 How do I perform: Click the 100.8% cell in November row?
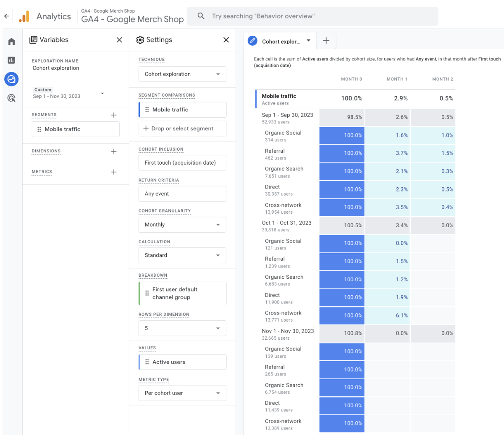(x=342, y=333)
